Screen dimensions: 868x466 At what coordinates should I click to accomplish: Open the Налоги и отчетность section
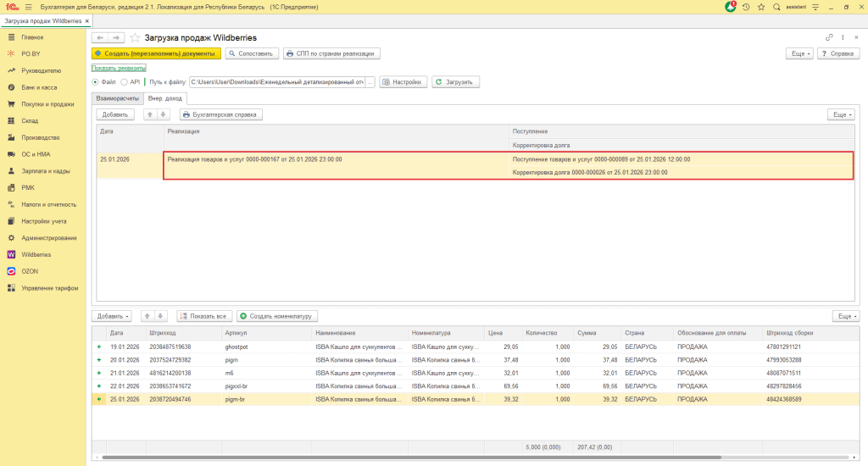[x=48, y=204]
